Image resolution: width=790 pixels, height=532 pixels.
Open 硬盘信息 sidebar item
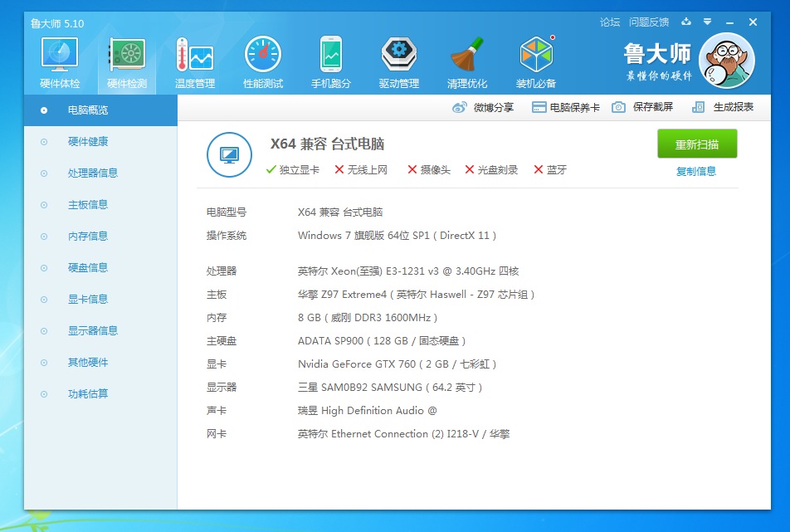pyautogui.click(x=100, y=267)
